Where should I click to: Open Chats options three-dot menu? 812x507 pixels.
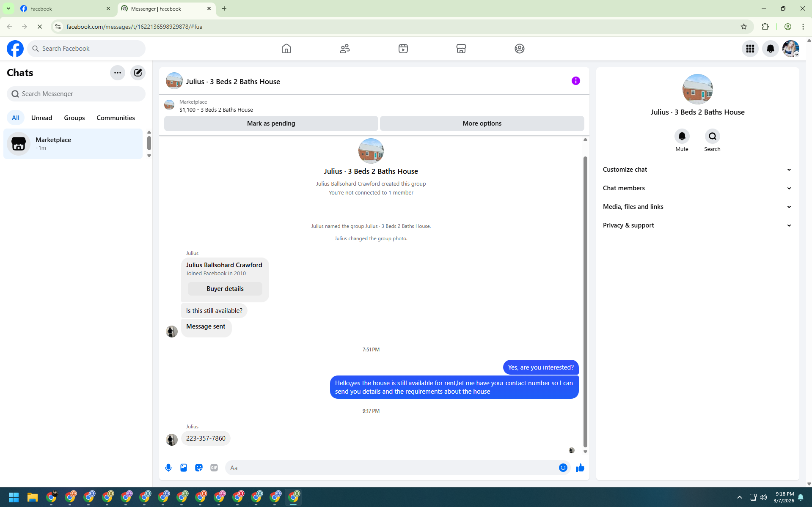pyautogui.click(x=118, y=73)
